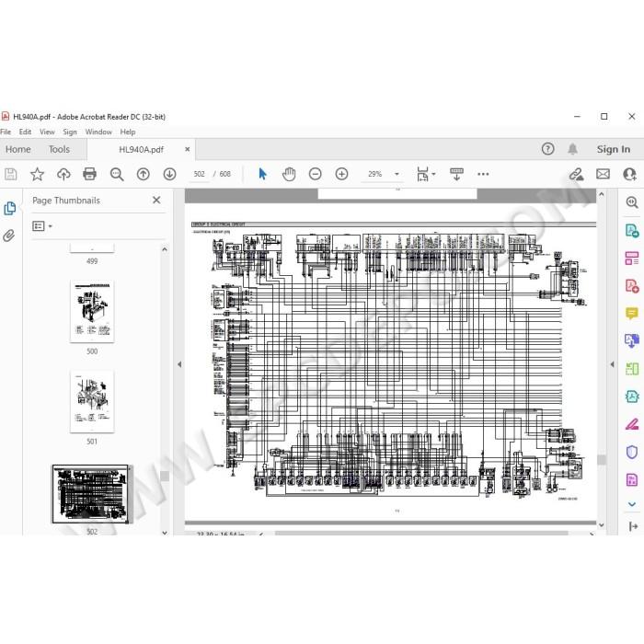Zoom out with minus icon
The width and height of the screenshot is (644, 644).
[x=315, y=174]
